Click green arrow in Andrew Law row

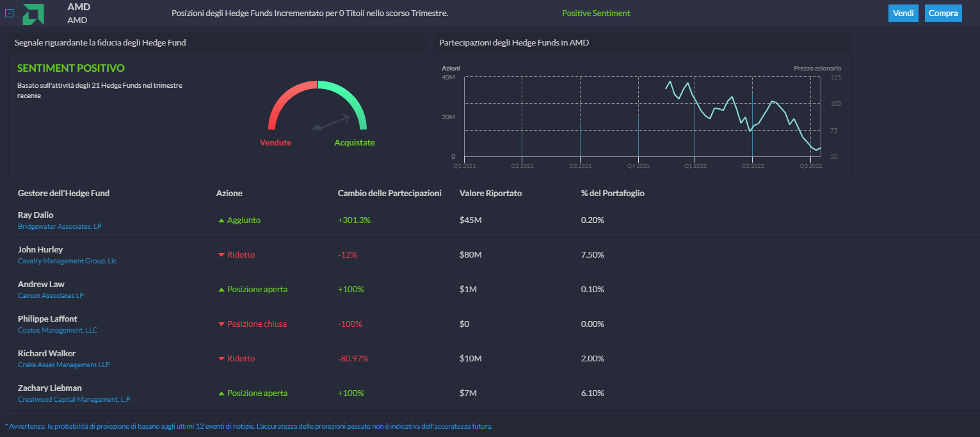[x=221, y=290]
